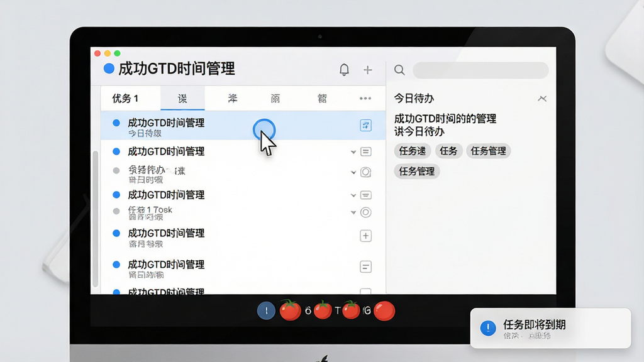Click the short 任务 tag

pos(448,151)
